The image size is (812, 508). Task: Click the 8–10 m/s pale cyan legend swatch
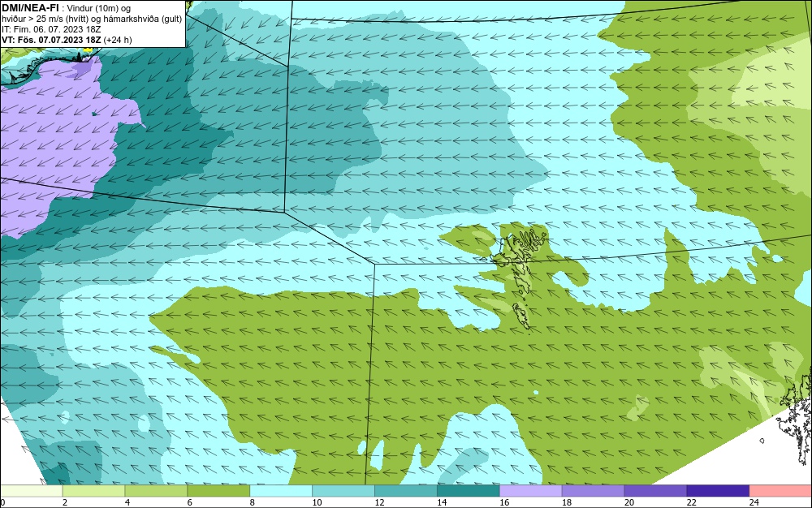281,491
